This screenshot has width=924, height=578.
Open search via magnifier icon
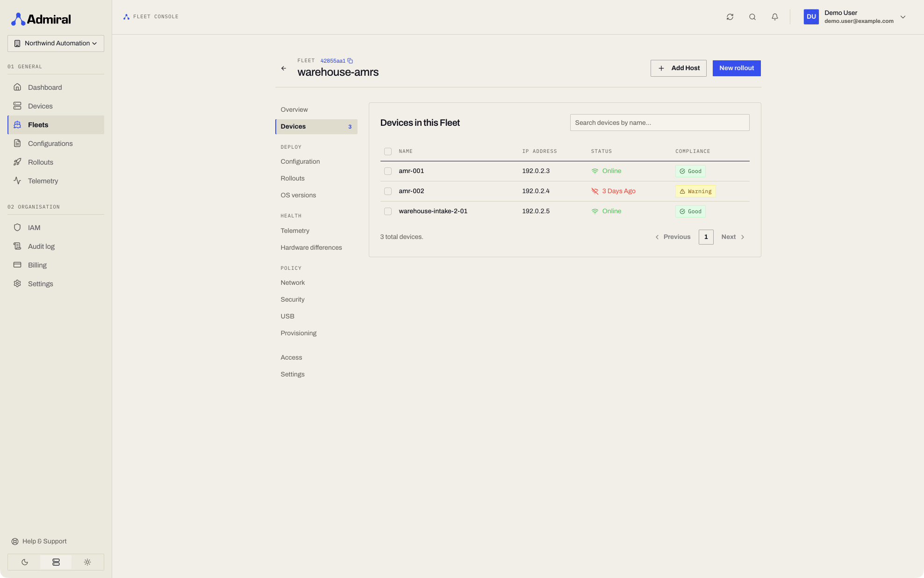point(752,17)
